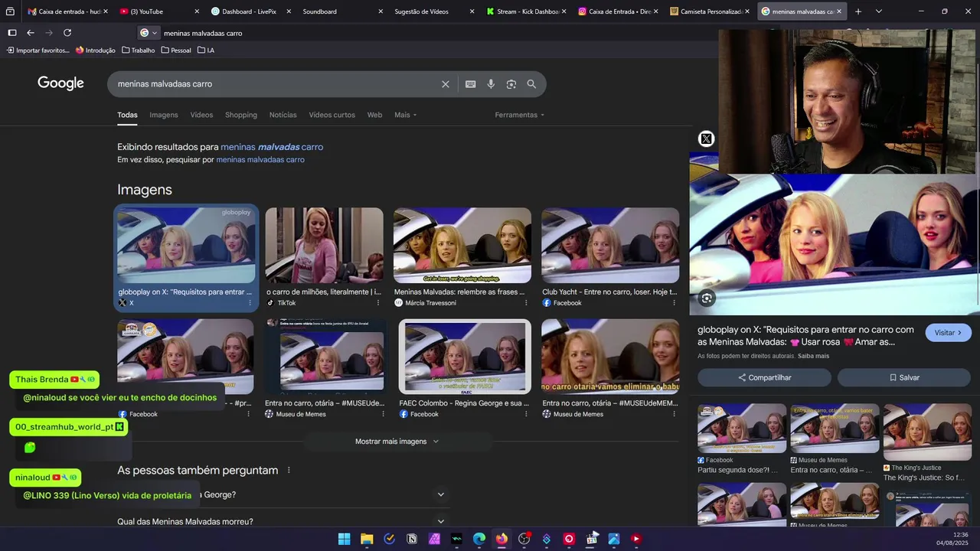
Task: Open OBS Studio from taskbar
Action: pyautogui.click(x=524, y=539)
